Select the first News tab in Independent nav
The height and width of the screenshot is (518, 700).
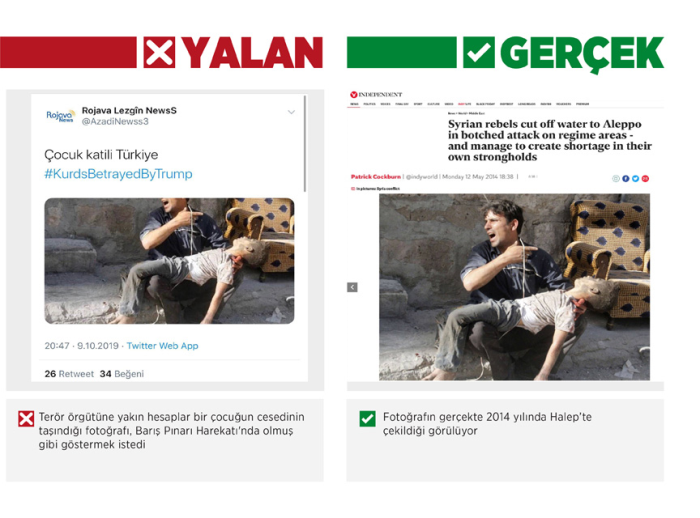point(354,104)
